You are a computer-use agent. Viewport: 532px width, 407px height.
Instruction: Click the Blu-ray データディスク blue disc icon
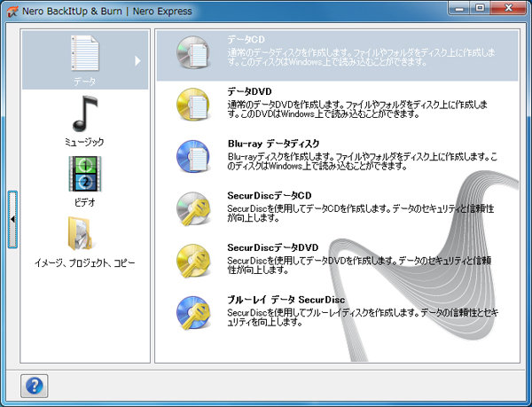pos(192,156)
